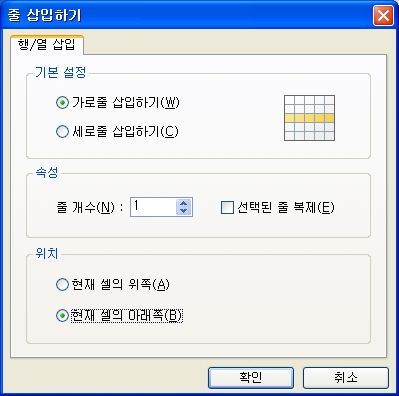Choose the 세로줄 삽입하기(C) radio circle
The width and height of the screenshot is (399, 396).
point(62,131)
